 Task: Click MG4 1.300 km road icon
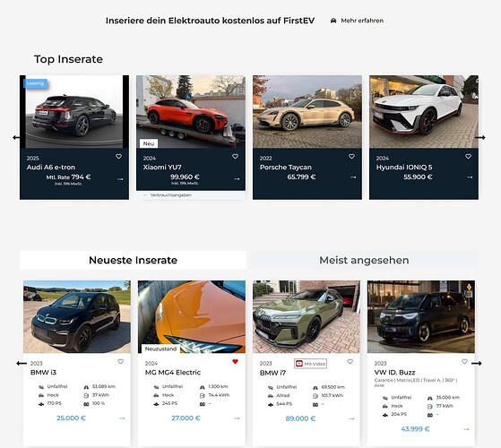(203, 387)
